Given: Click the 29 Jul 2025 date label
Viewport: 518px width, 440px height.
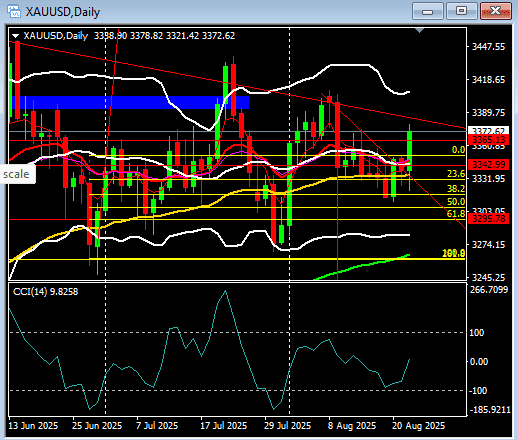Looking at the screenshot, I should (287, 426).
